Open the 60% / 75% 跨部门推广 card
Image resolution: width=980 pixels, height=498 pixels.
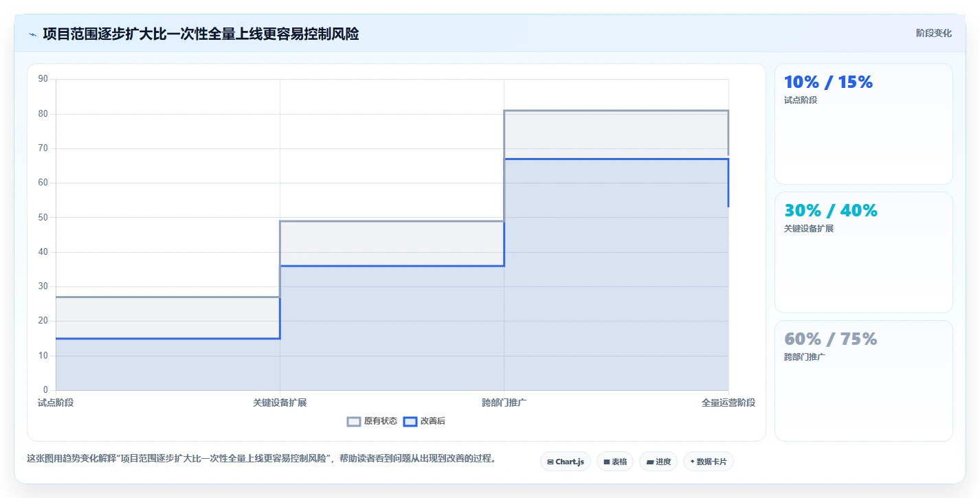(864, 381)
